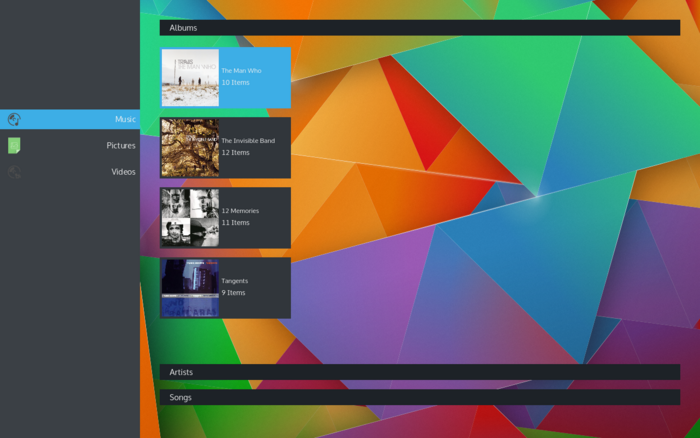
Task: Click the Music headphones icon in sidebar
Action: pyautogui.click(x=14, y=120)
